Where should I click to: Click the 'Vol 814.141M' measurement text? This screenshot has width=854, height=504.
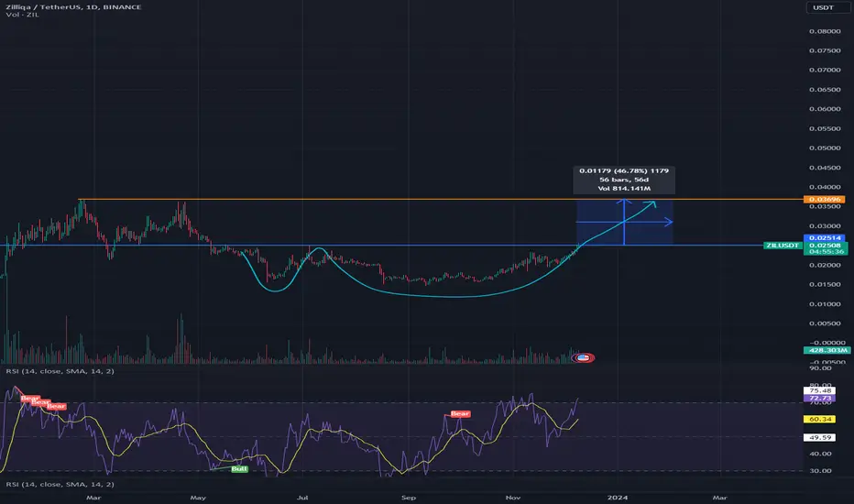click(624, 189)
